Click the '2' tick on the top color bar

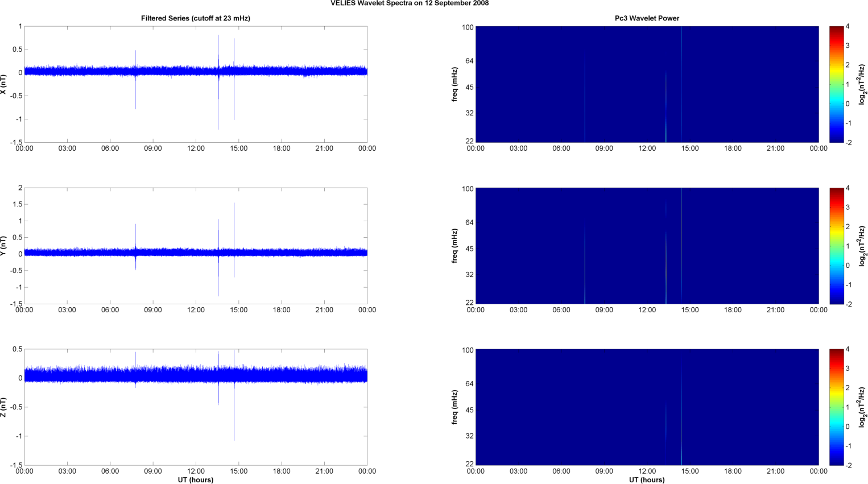(848, 65)
